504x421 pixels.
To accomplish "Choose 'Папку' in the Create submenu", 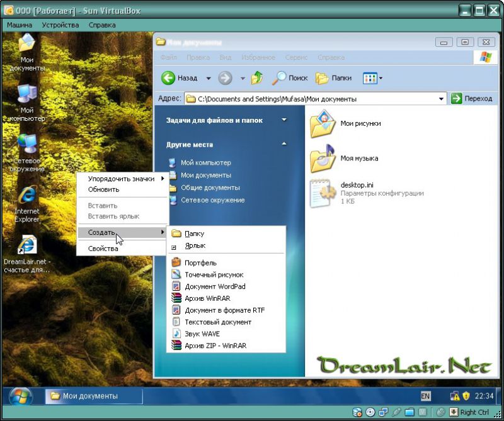I will [x=195, y=233].
